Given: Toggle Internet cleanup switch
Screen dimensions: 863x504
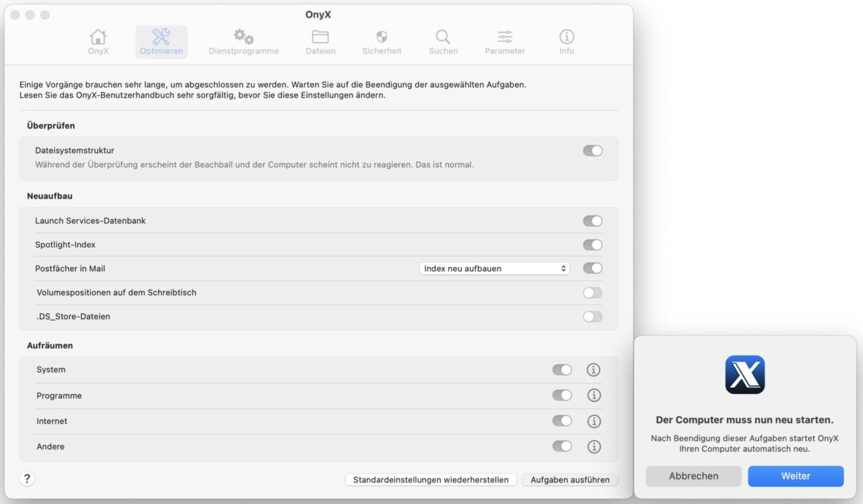Looking at the screenshot, I should (562, 421).
